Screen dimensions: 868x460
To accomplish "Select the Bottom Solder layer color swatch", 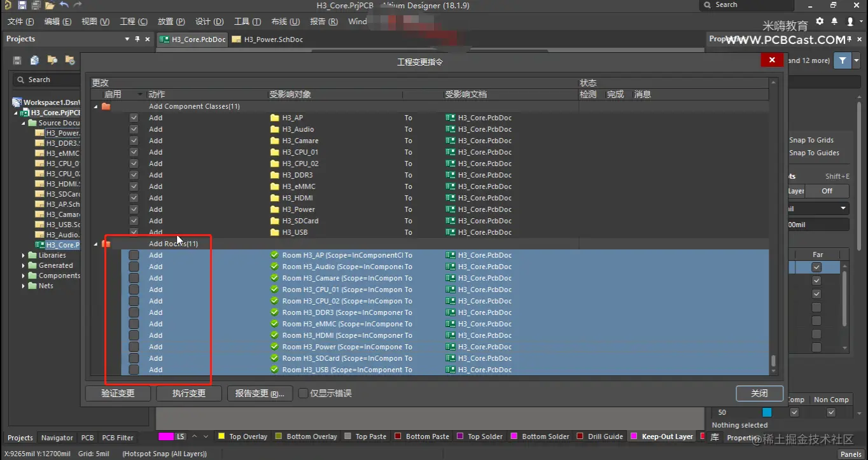I will tap(514, 436).
